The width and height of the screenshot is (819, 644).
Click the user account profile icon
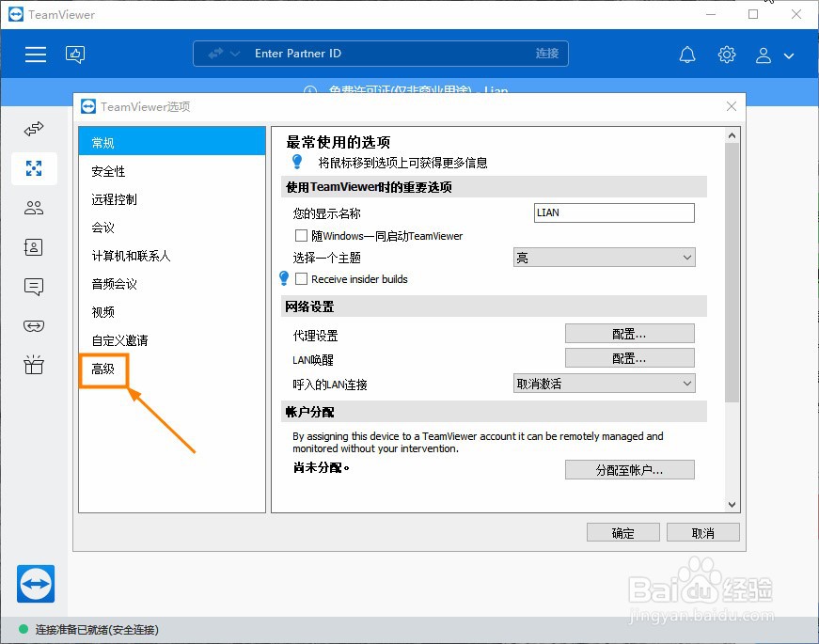click(764, 55)
